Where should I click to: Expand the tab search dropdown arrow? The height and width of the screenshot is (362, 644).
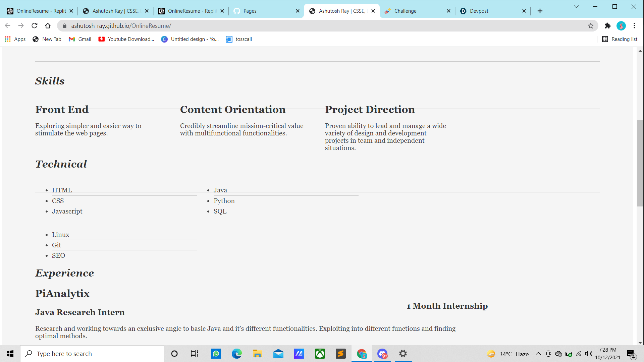click(x=576, y=7)
